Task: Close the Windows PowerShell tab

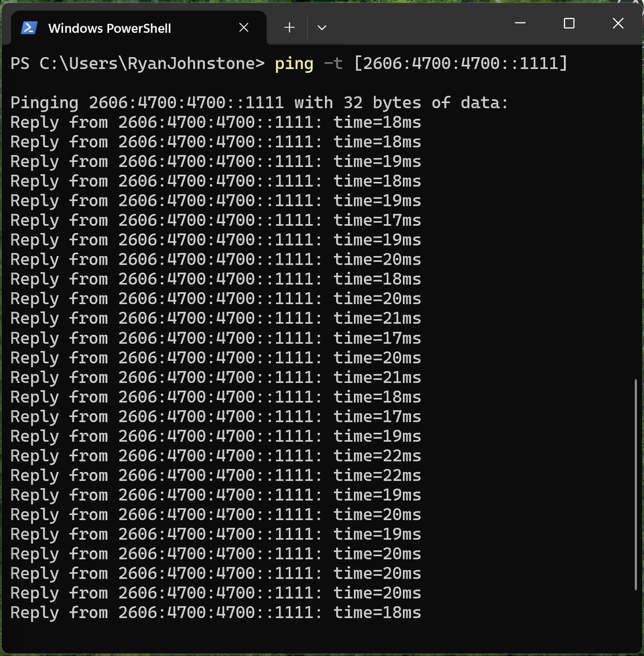Action: (244, 28)
